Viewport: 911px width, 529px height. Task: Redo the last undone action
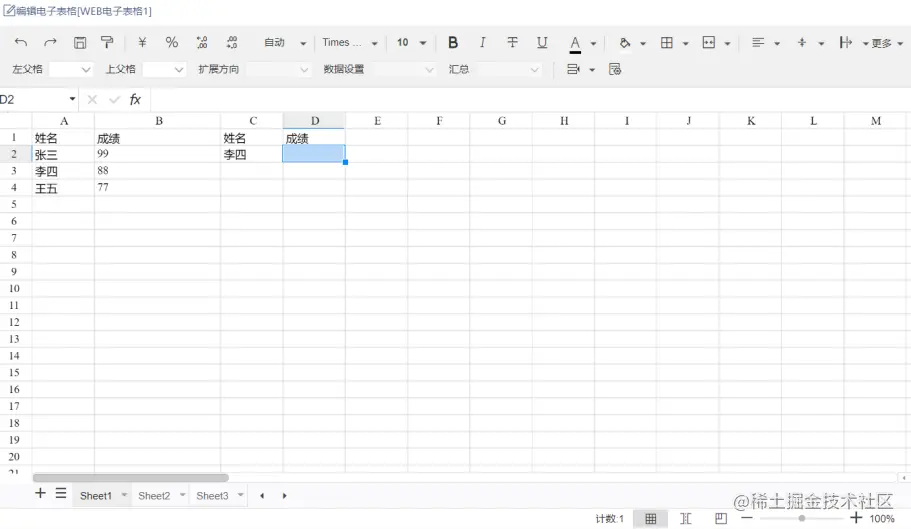point(51,42)
